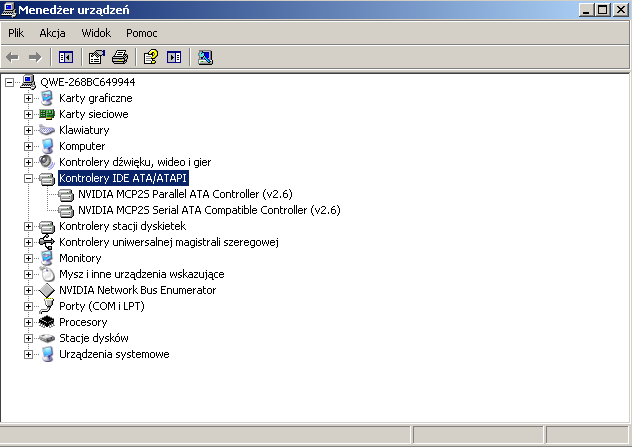
Task: Click the Procesory chip icon
Action: (47, 322)
